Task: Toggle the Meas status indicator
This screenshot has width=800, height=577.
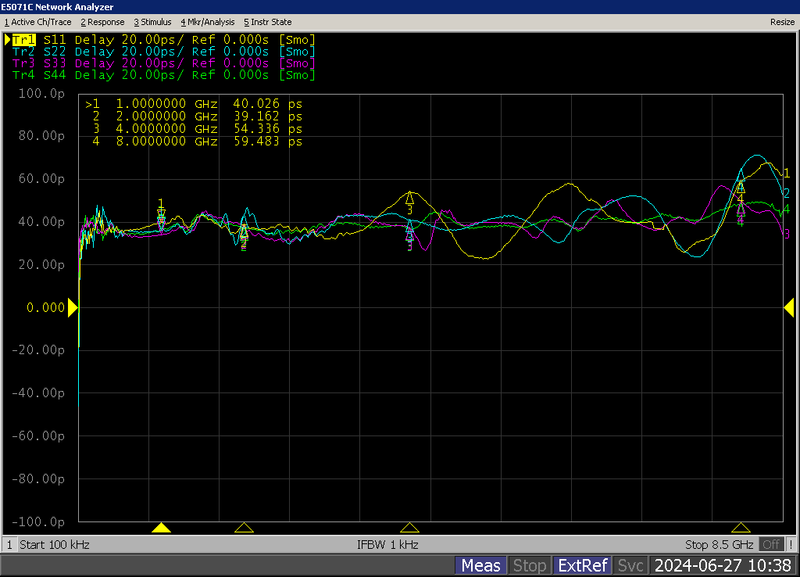Action: point(480,566)
